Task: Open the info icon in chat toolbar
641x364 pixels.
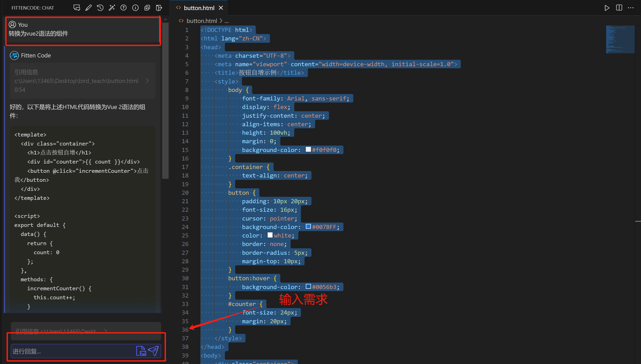Action: [135, 8]
